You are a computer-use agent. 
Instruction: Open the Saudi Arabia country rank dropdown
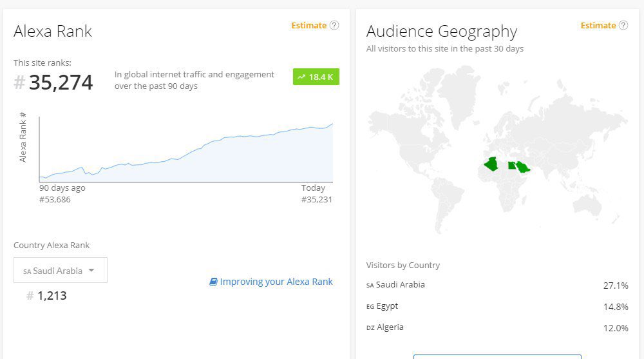click(x=61, y=270)
